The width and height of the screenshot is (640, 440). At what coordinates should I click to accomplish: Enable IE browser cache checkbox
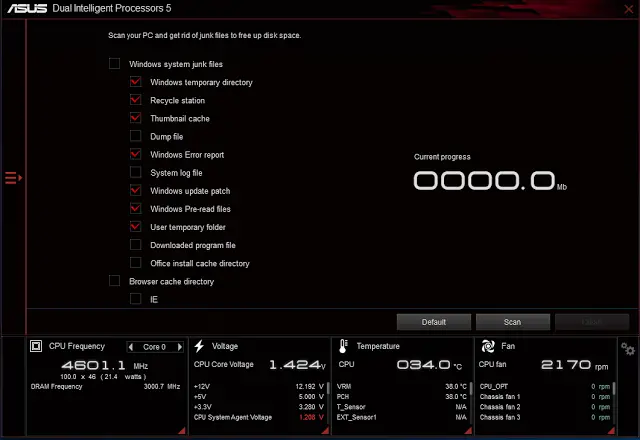click(x=136, y=299)
